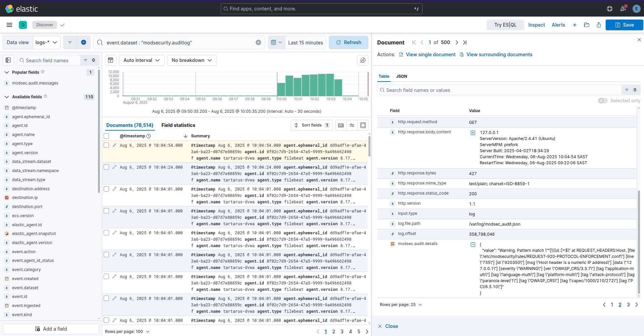
Task: Open View surrounding documents link
Action: 499,55
